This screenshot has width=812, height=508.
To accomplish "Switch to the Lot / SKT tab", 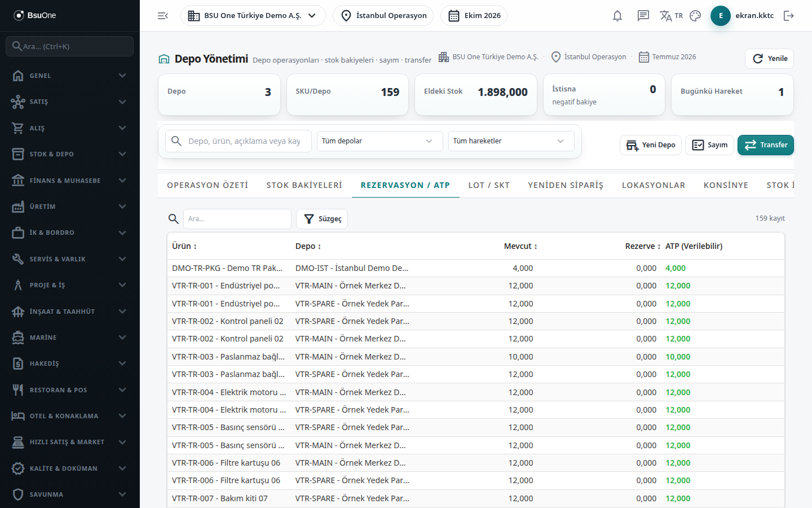I will 489,185.
